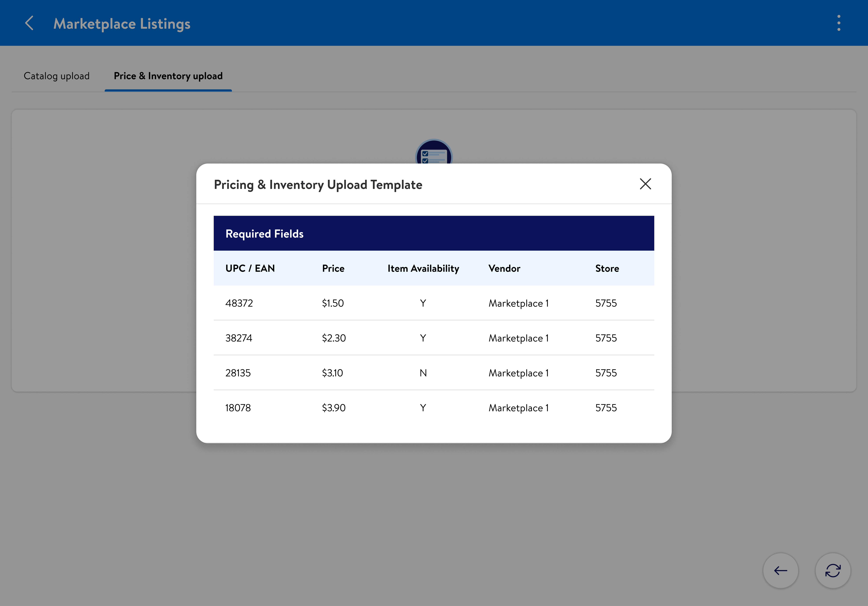Click the $3.90 price cell
The height and width of the screenshot is (606, 868).
(333, 408)
